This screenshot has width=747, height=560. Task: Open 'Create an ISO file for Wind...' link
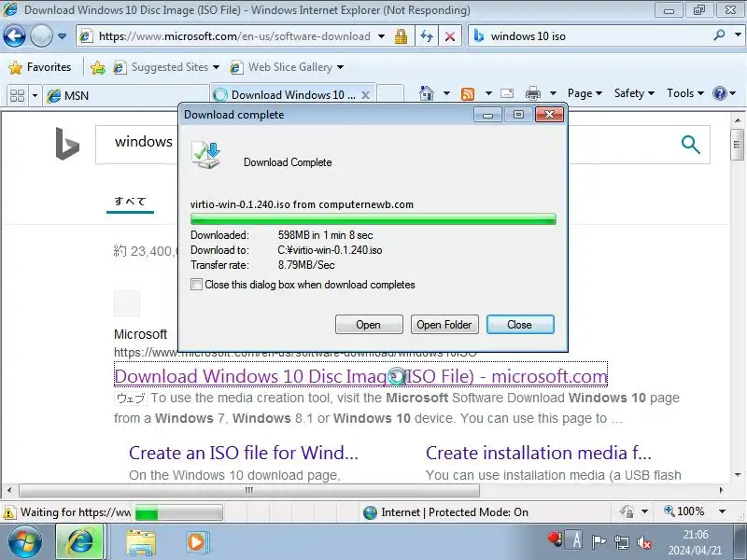coord(244,453)
